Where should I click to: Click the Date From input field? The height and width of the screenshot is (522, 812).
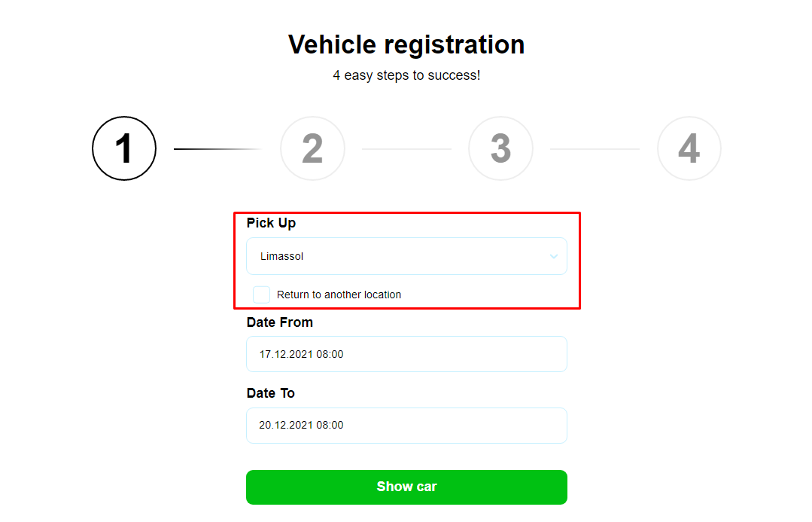point(406,354)
